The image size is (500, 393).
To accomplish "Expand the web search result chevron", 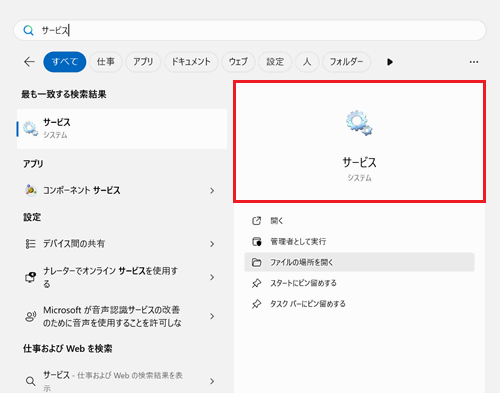I will point(212,381).
